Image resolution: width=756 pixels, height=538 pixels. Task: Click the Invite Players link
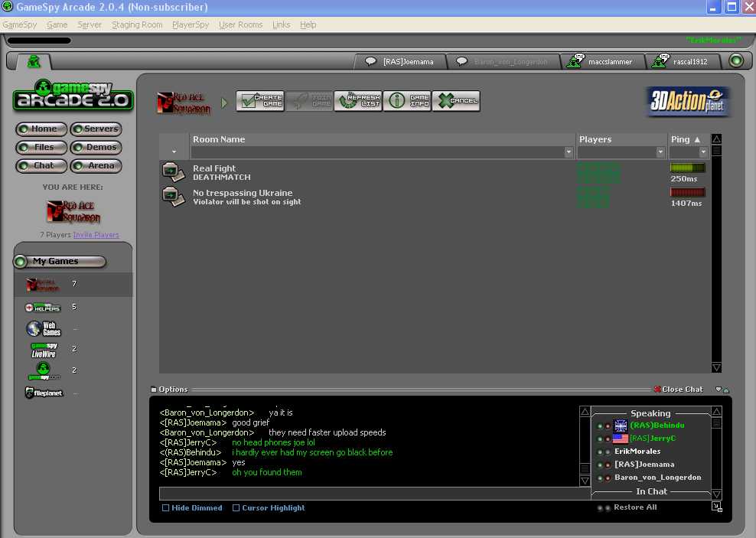pos(96,235)
